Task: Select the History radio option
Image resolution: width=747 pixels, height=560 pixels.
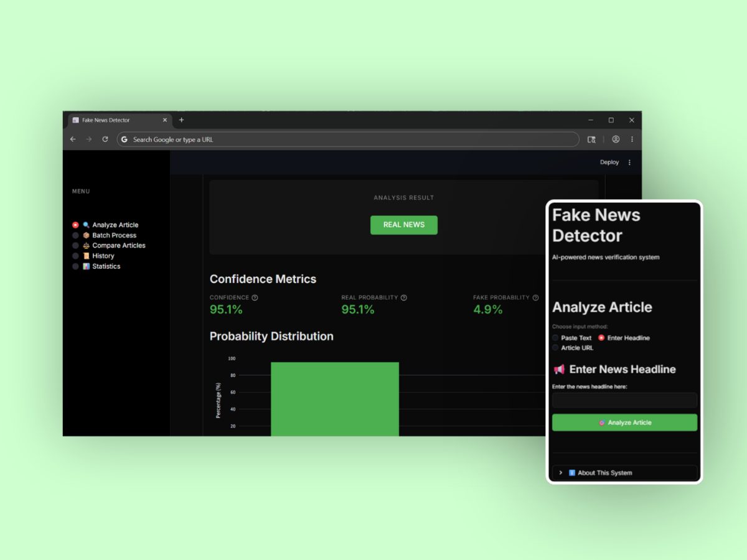Action: click(x=75, y=256)
